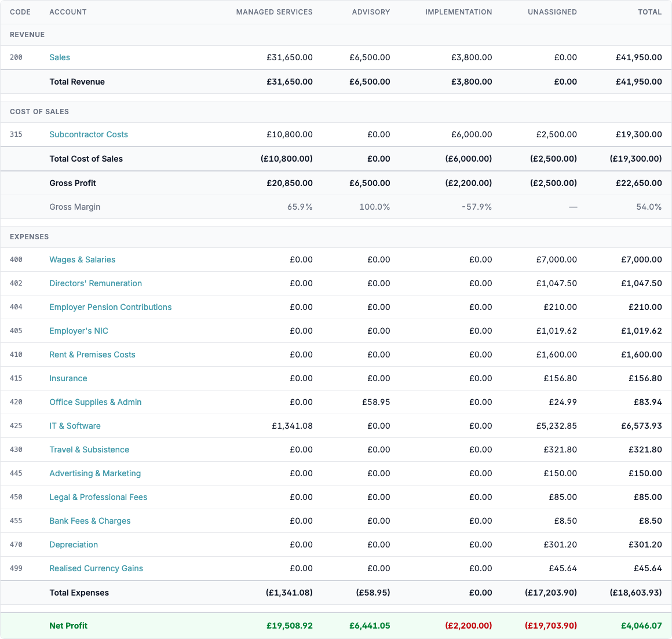
Task: Click the Revenue section heading
Action: (27, 35)
